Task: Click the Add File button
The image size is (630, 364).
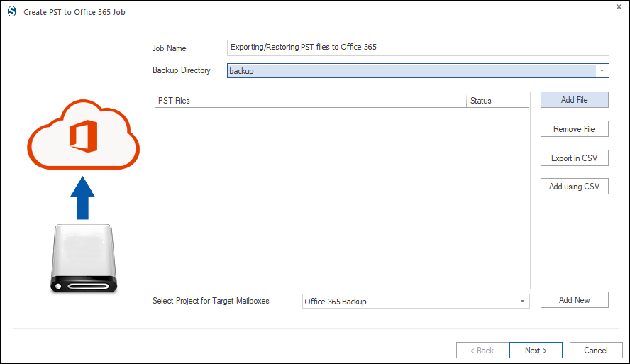Action: coord(574,99)
